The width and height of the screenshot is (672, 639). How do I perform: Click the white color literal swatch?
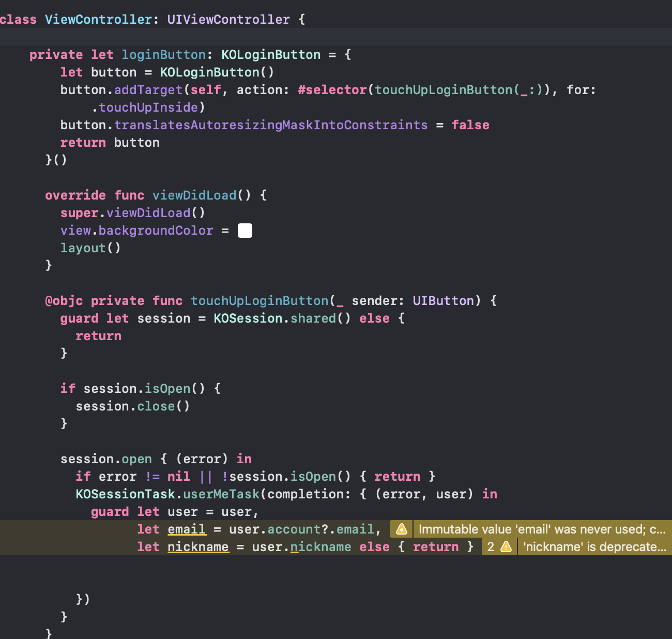(x=245, y=231)
